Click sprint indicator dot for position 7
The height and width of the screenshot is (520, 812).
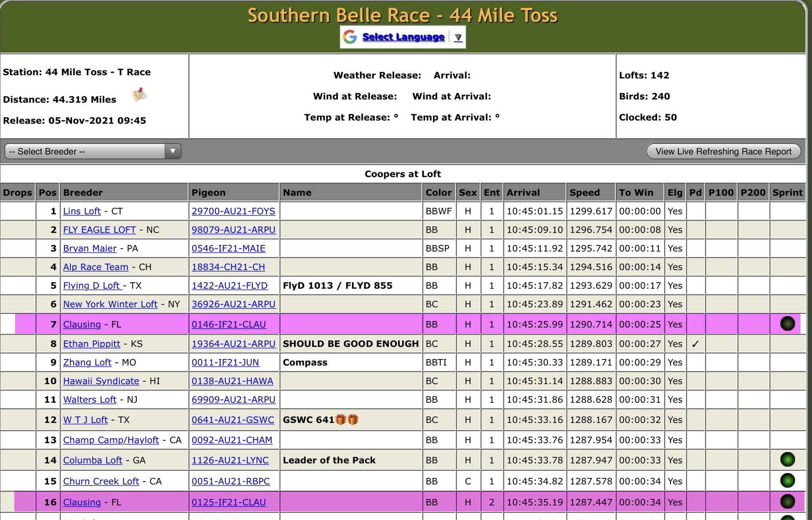click(x=787, y=324)
